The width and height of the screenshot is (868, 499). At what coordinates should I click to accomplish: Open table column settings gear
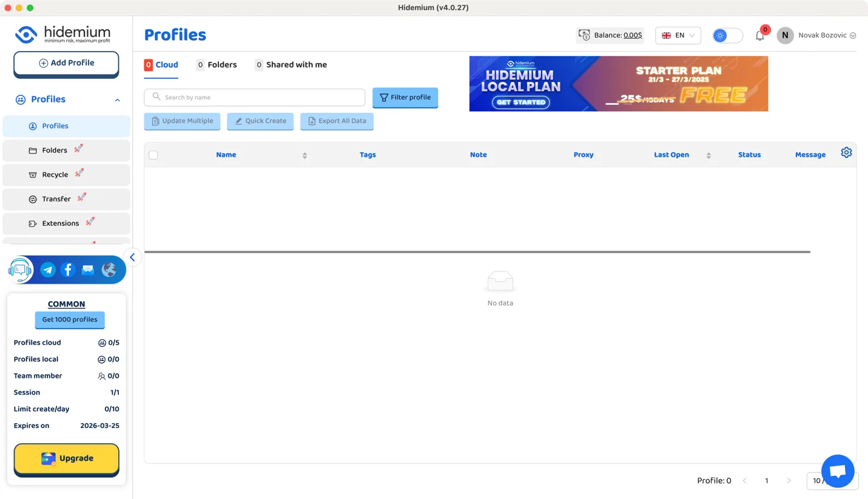coord(846,152)
